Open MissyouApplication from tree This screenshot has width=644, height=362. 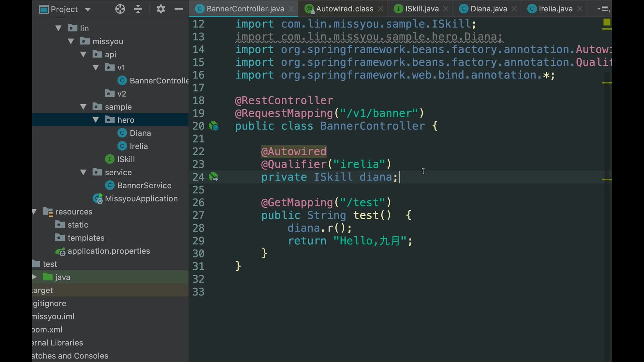(141, 198)
